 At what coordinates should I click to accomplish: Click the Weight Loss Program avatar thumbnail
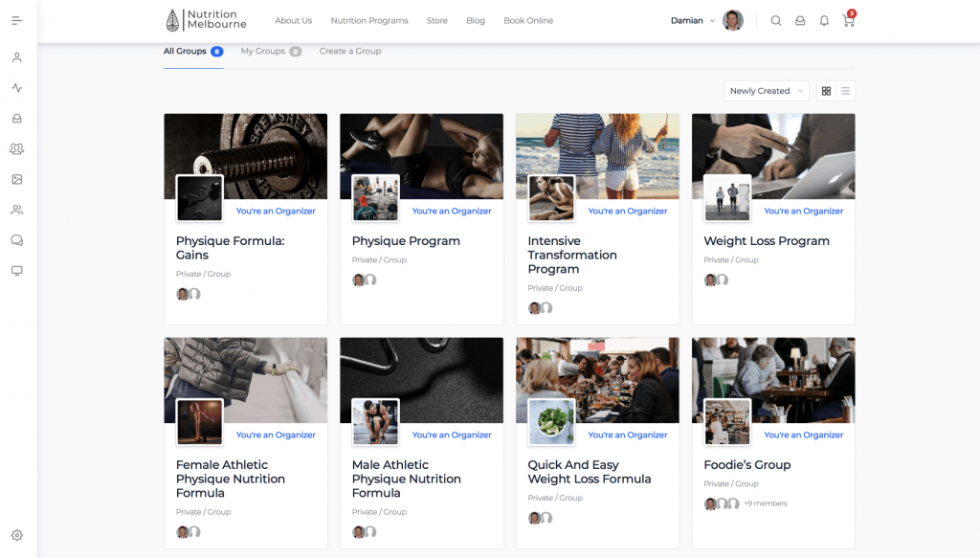point(727,198)
